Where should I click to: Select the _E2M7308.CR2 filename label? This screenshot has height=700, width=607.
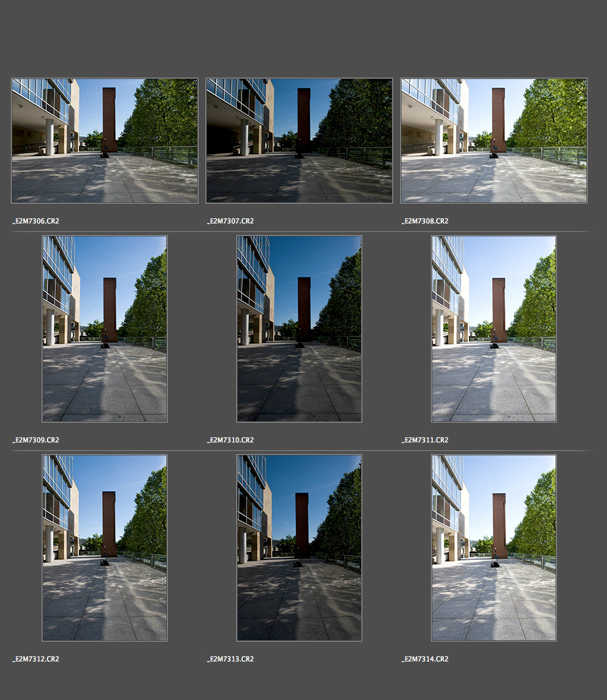pyautogui.click(x=425, y=221)
